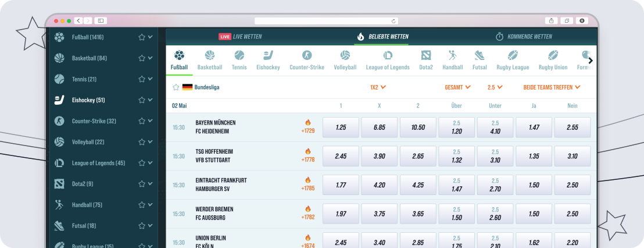Switch to BELIEBTE WETTEN tab

(x=383, y=37)
